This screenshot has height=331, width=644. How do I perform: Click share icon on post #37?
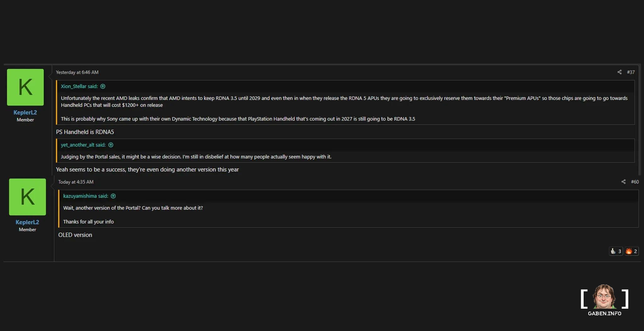(x=619, y=72)
